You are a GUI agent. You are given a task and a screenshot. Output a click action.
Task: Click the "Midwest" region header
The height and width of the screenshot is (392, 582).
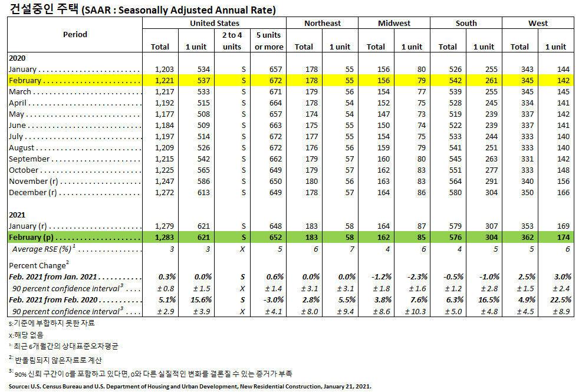(x=394, y=23)
